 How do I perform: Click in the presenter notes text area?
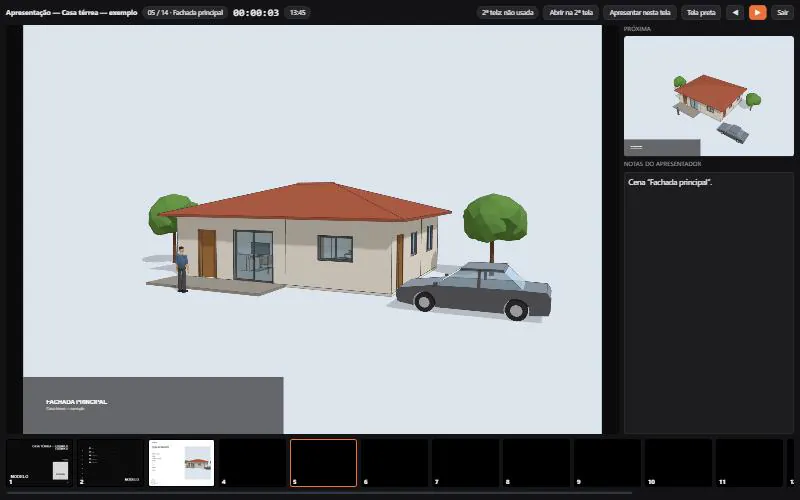tap(709, 303)
